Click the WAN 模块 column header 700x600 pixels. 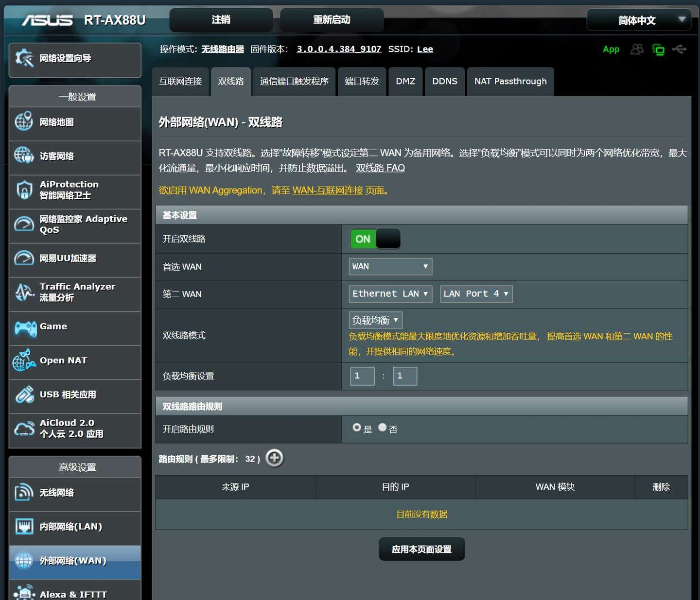coord(555,487)
